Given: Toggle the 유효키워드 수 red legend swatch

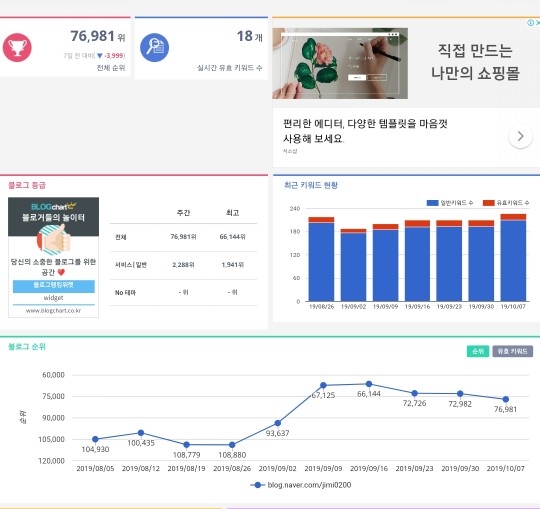Looking at the screenshot, I should pos(488,203).
